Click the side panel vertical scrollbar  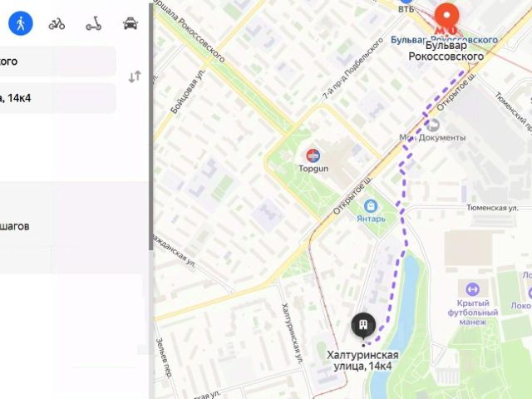[x=151, y=127]
